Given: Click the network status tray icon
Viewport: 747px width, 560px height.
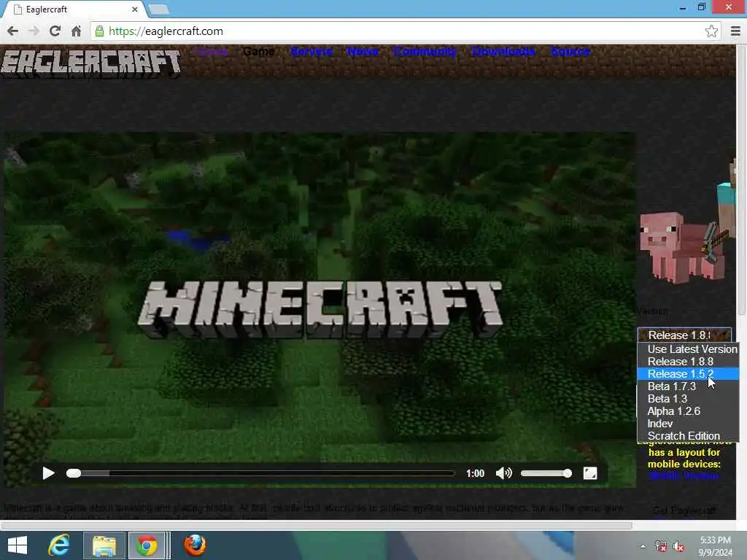Looking at the screenshot, I should [x=661, y=546].
